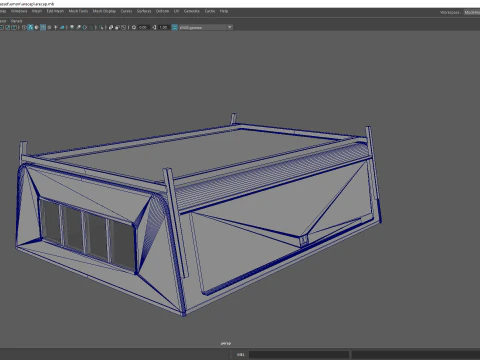
Task: Enable Screen Space Ambient Occlusion icon
Action: tap(72, 27)
